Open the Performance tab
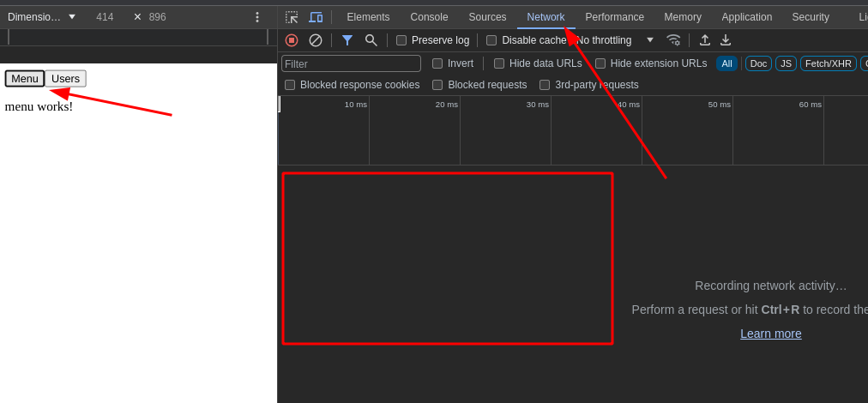 tap(614, 17)
